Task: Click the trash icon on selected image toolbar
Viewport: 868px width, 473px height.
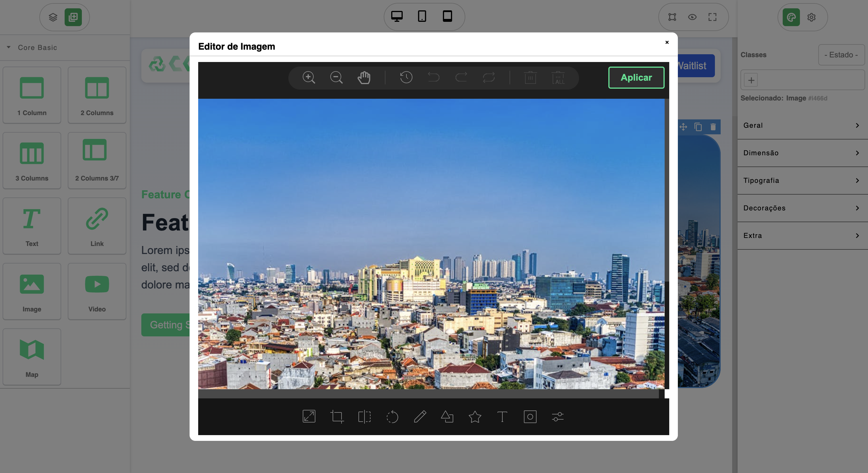Action: [x=713, y=127]
